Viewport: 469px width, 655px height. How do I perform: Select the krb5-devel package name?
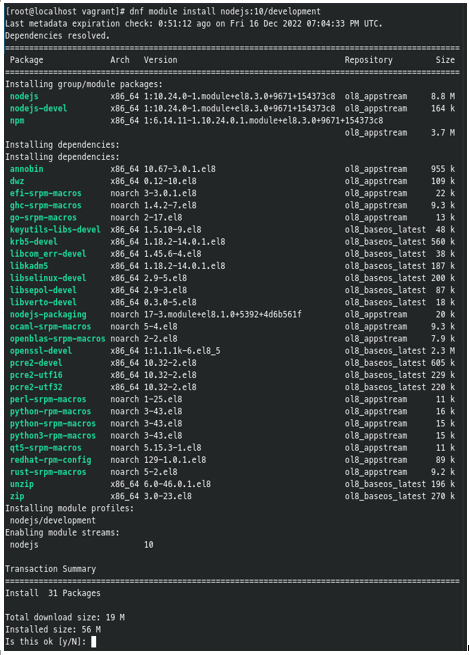point(33,242)
